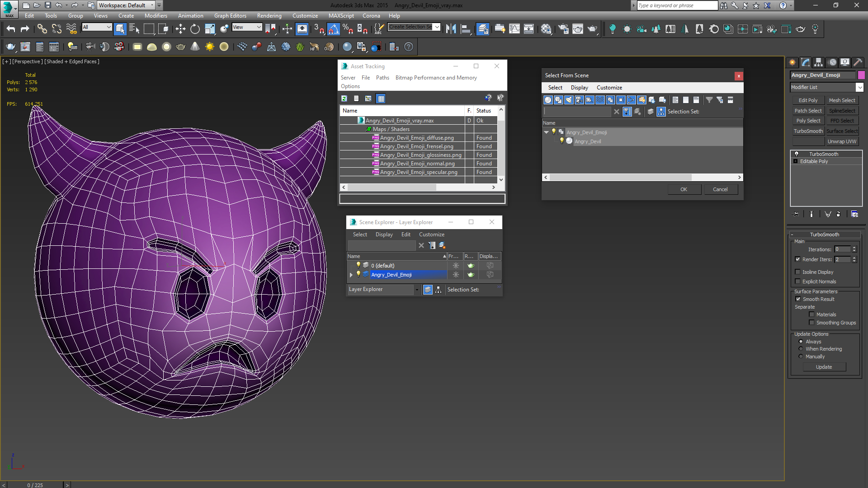Enable the Isoline Display checkbox
This screenshot has height=488, width=868.
tap(798, 272)
